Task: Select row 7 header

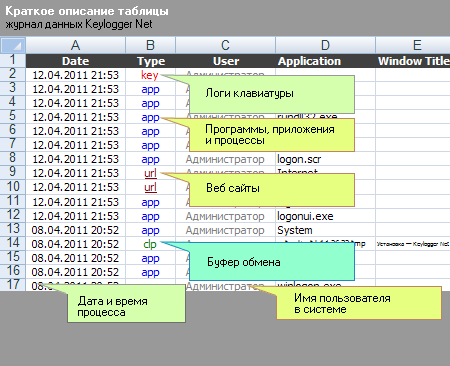Action: 13,144
